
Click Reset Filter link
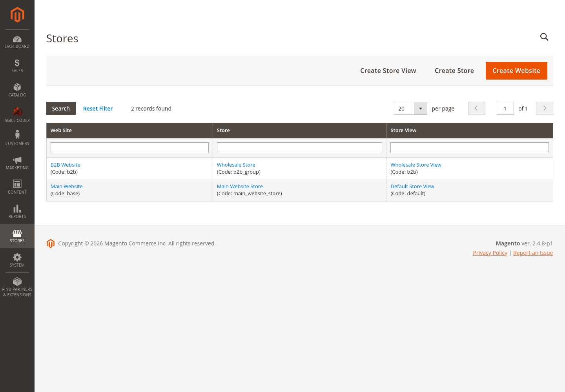(98, 109)
